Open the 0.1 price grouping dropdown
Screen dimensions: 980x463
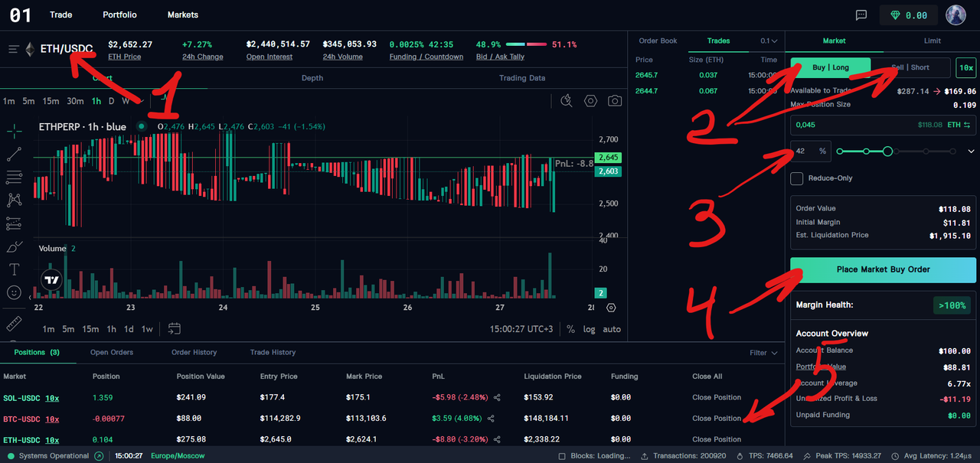[769, 41]
